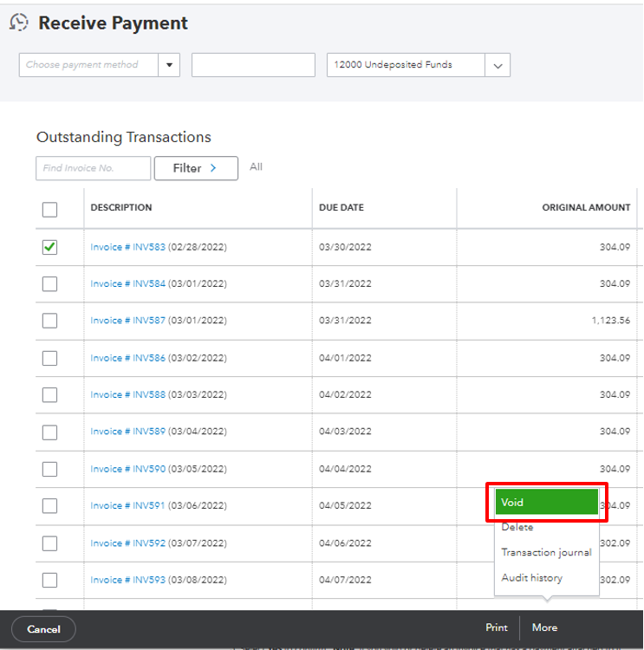Toggle the select-all header checkbox
This screenshot has width=644, height=650.
(49, 210)
